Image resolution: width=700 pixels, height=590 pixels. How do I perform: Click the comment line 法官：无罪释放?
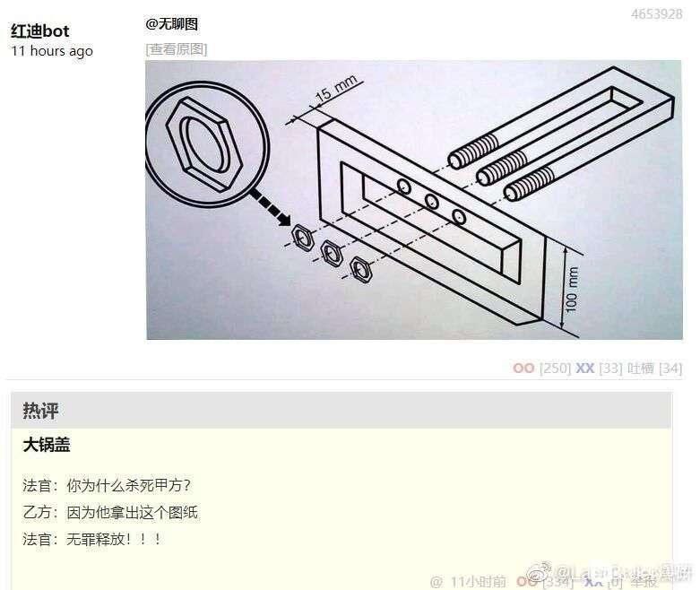tap(92, 539)
